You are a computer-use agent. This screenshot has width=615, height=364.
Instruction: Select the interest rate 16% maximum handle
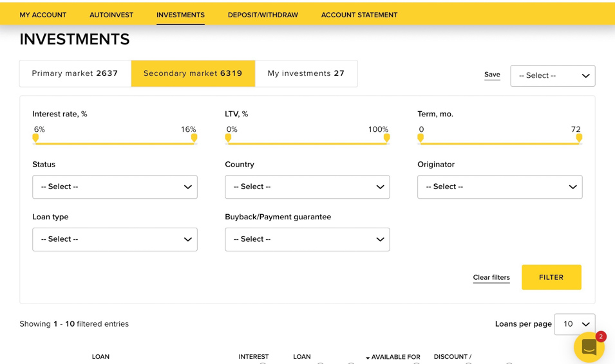194,138
